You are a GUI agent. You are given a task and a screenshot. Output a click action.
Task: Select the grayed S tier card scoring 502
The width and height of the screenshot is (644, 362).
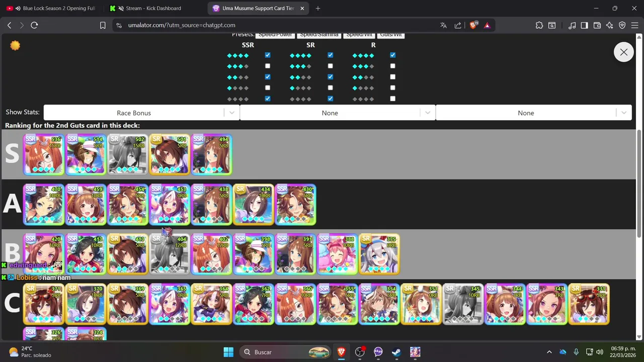(x=127, y=154)
